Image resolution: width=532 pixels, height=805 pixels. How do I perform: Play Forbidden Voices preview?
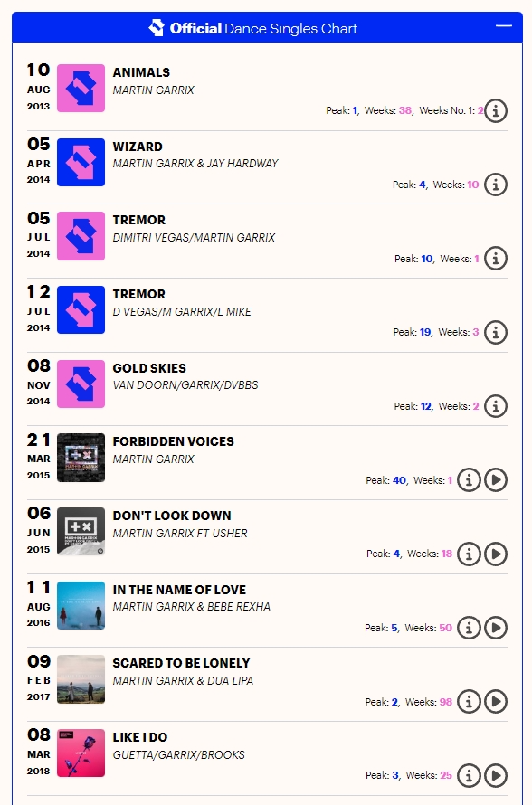(x=496, y=480)
